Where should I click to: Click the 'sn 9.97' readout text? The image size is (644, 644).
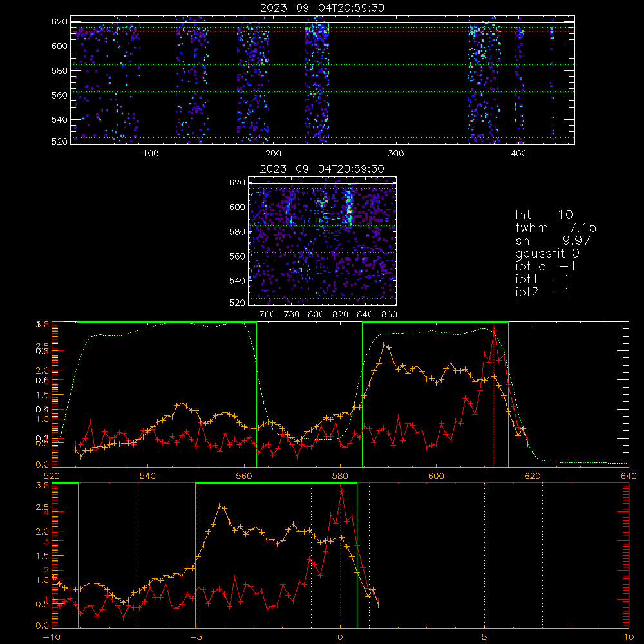(553, 240)
